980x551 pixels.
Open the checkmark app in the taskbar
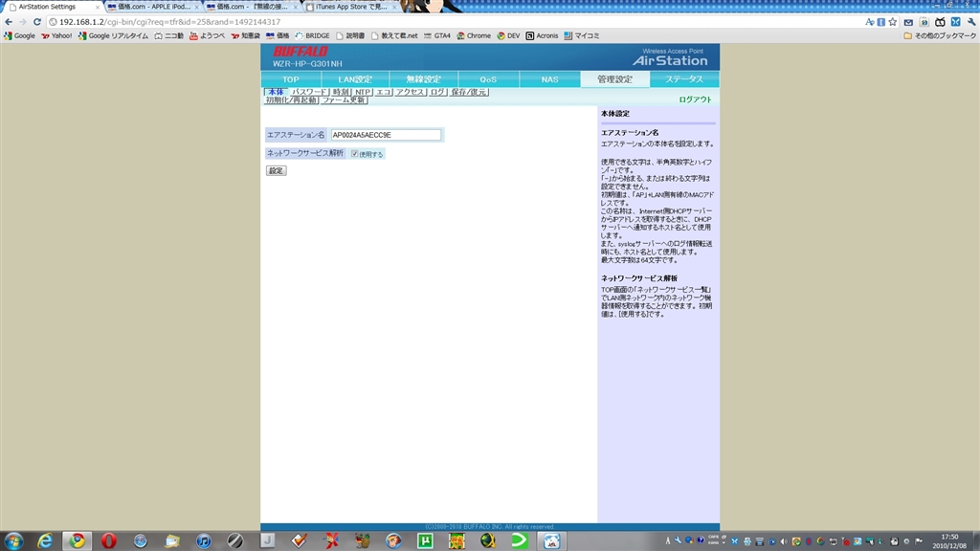click(x=299, y=540)
